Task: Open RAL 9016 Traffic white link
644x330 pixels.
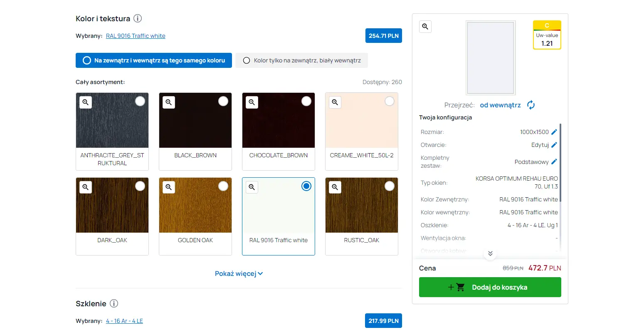Action: [x=136, y=36]
